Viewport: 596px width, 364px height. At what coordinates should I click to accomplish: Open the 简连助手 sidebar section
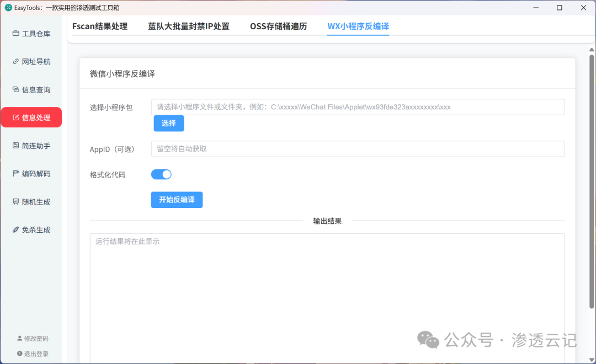(x=31, y=146)
